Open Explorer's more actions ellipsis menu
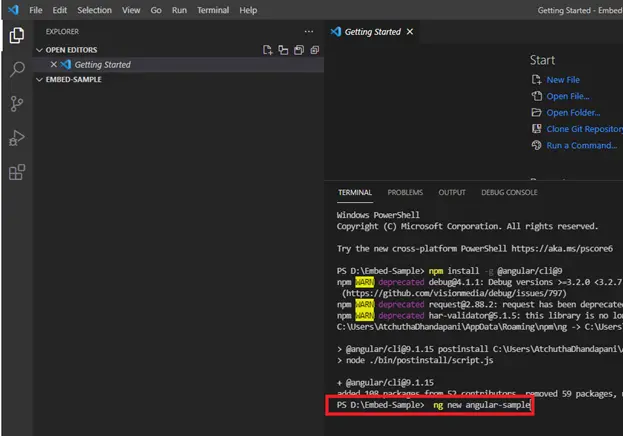 (x=307, y=31)
